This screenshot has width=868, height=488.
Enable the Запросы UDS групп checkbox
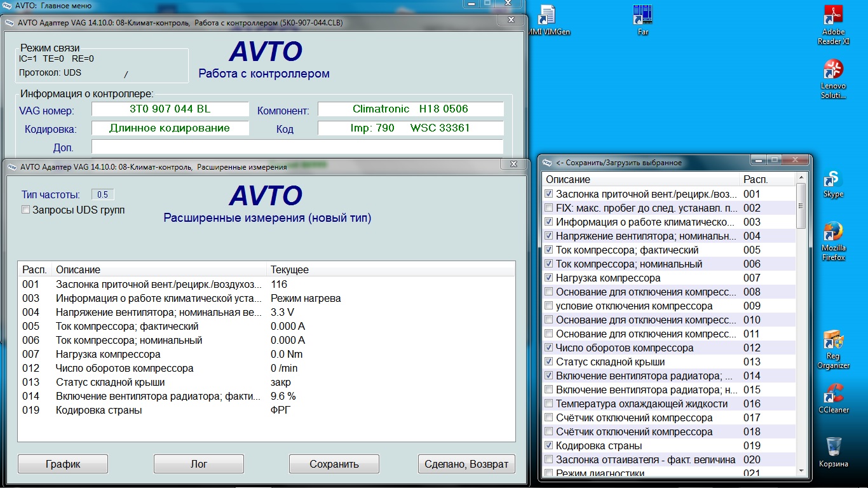(26, 210)
